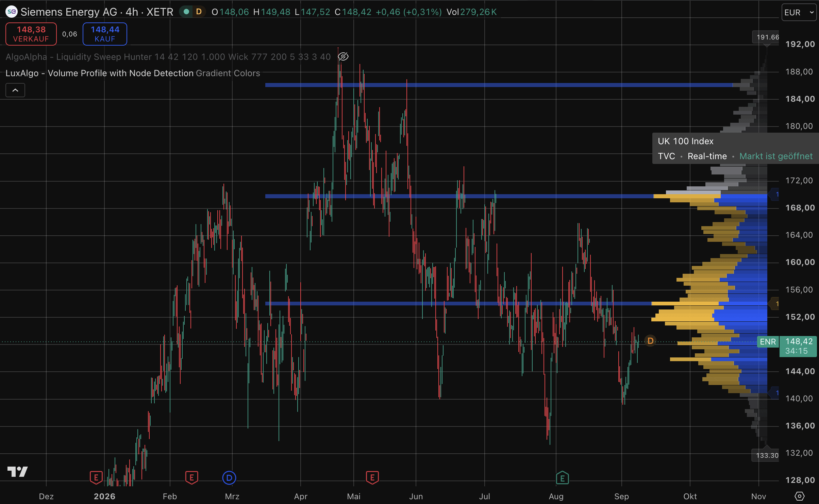Click the 2026 label on the time axis
Image resolution: width=819 pixels, height=504 pixels.
tap(104, 496)
